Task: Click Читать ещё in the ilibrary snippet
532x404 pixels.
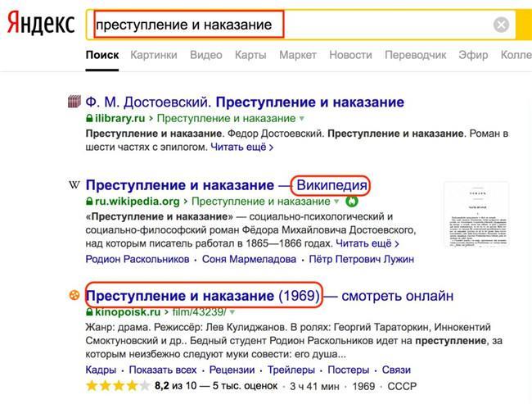Action: (x=241, y=148)
